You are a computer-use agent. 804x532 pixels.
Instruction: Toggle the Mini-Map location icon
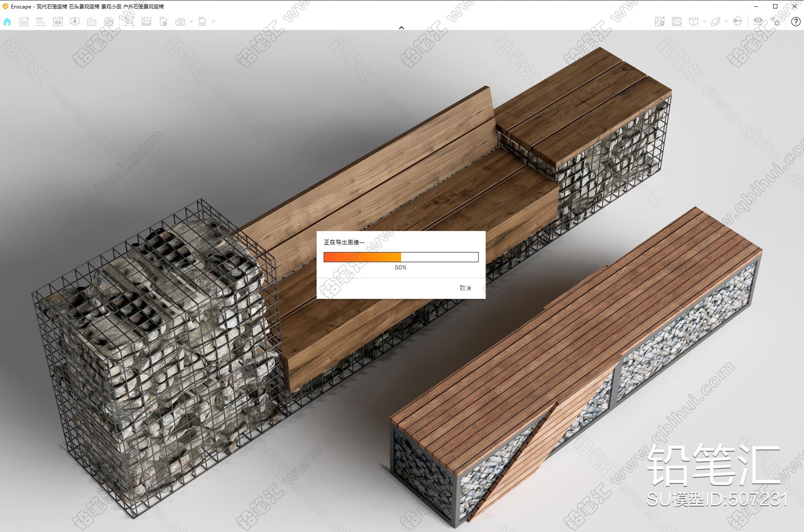659,22
